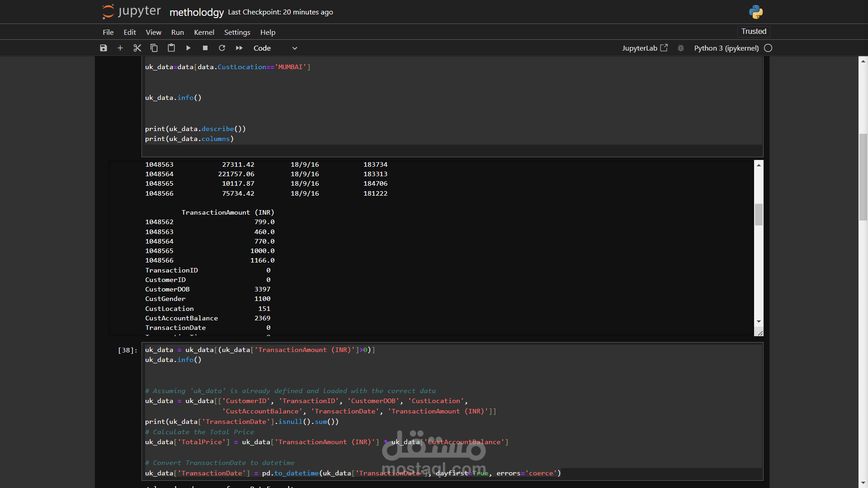The height and width of the screenshot is (488, 868).
Task: Open the Settings menu
Action: click(237, 32)
